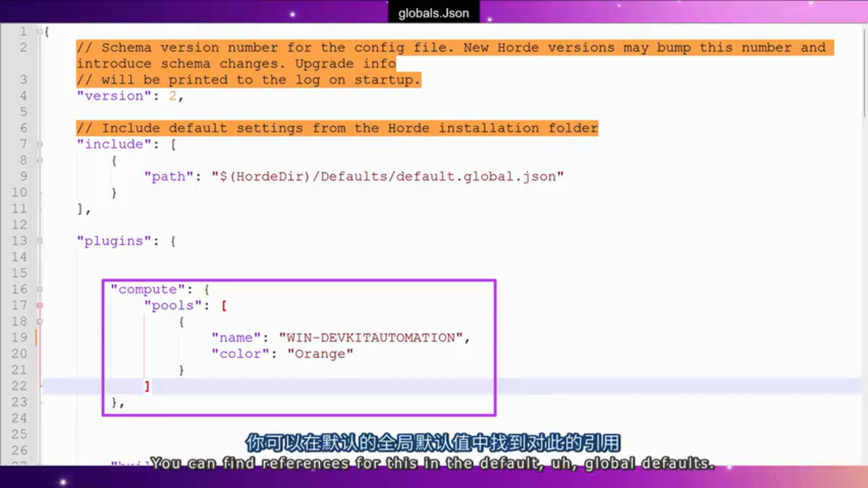Collapse the include array fold marker
Viewport: 868px width, 488px height.
39,144
